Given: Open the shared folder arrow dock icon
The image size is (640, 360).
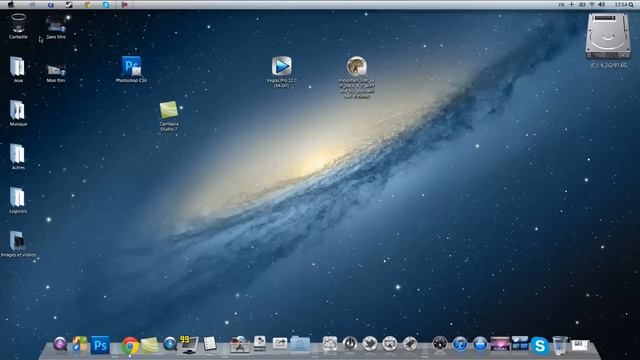Looking at the screenshot, I should click(x=280, y=344).
